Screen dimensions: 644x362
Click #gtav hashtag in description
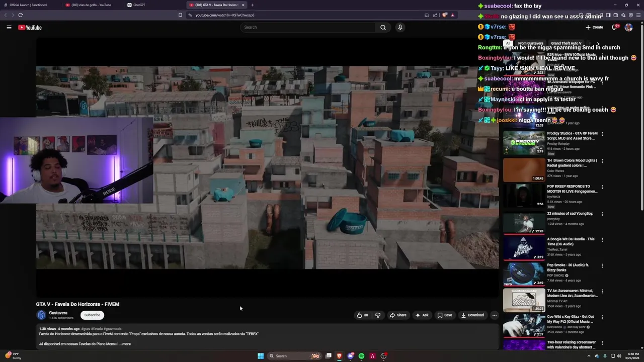pyautogui.click(x=86, y=329)
